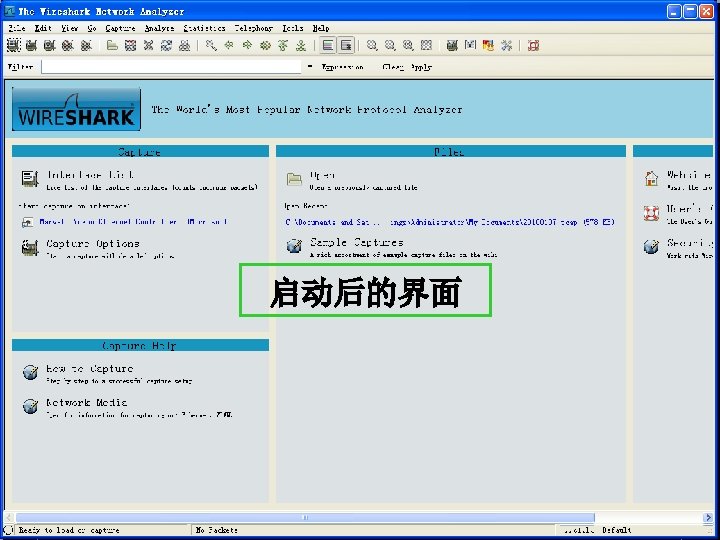
Task: Toggle auto scroll in live capture
Action: click(x=346, y=45)
